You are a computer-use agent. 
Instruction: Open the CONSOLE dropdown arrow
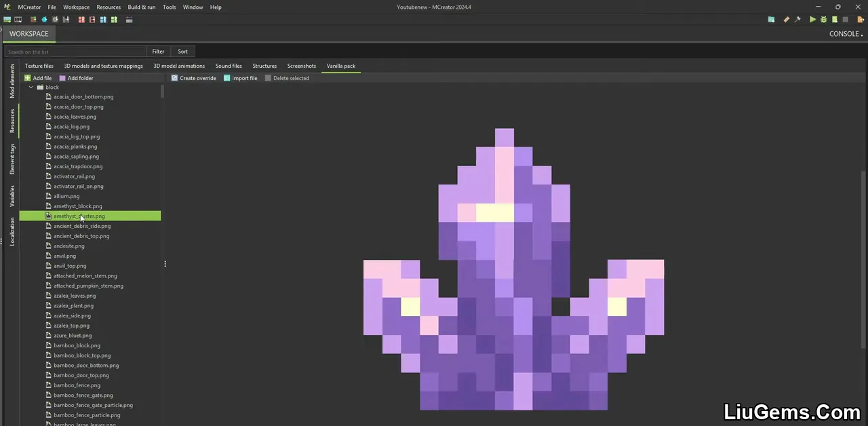point(863,34)
